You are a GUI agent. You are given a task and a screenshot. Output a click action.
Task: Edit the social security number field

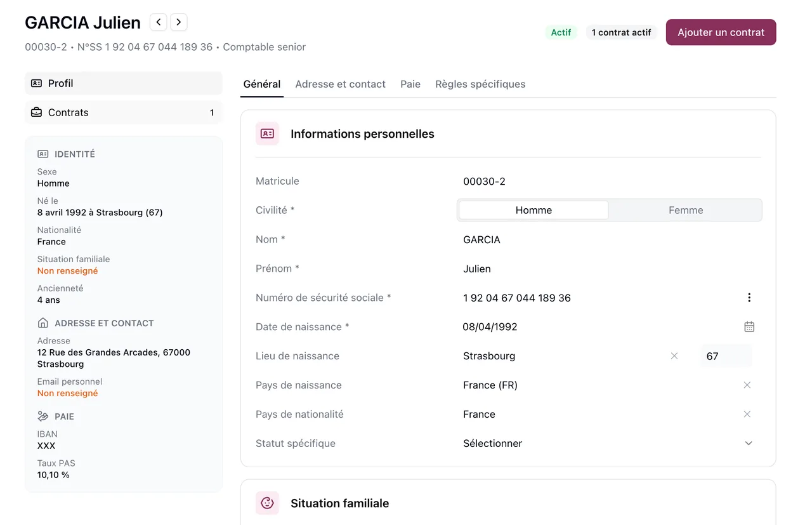click(596, 298)
